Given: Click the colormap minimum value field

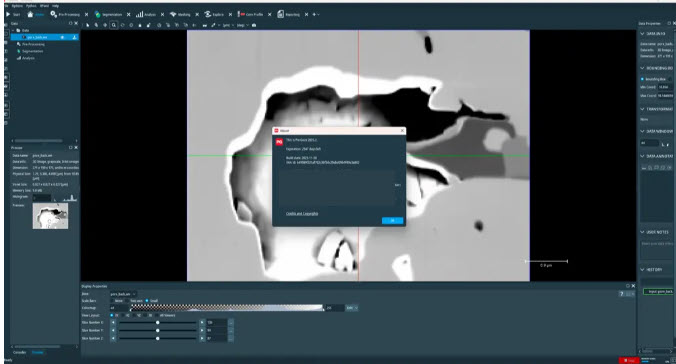Looking at the screenshot, I should (119, 308).
